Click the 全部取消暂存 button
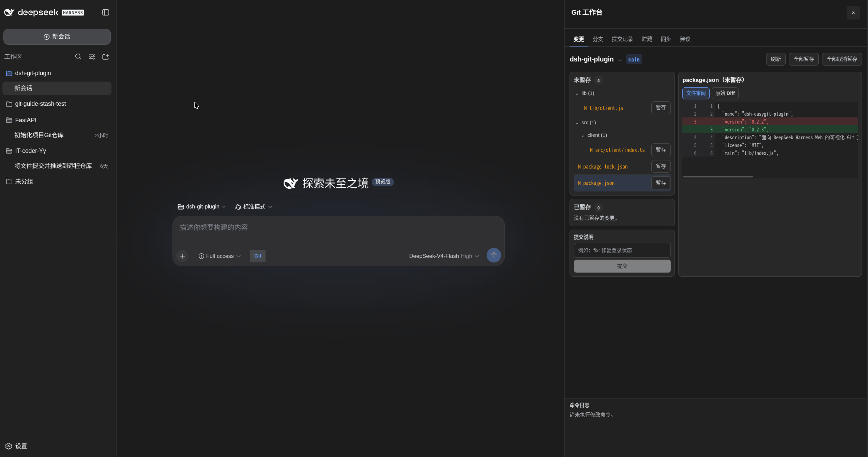Image resolution: width=868 pixels, height=457 pixels. [842, 59]
